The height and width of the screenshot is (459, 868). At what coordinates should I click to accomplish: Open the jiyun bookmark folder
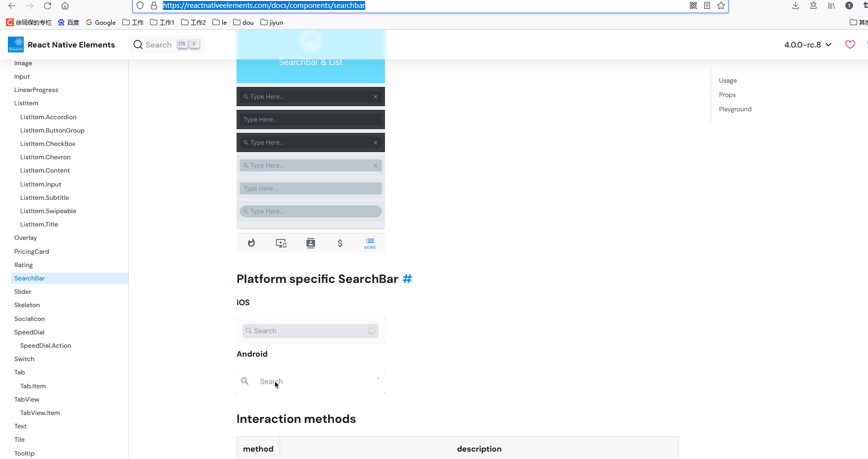tap(272, 22)
